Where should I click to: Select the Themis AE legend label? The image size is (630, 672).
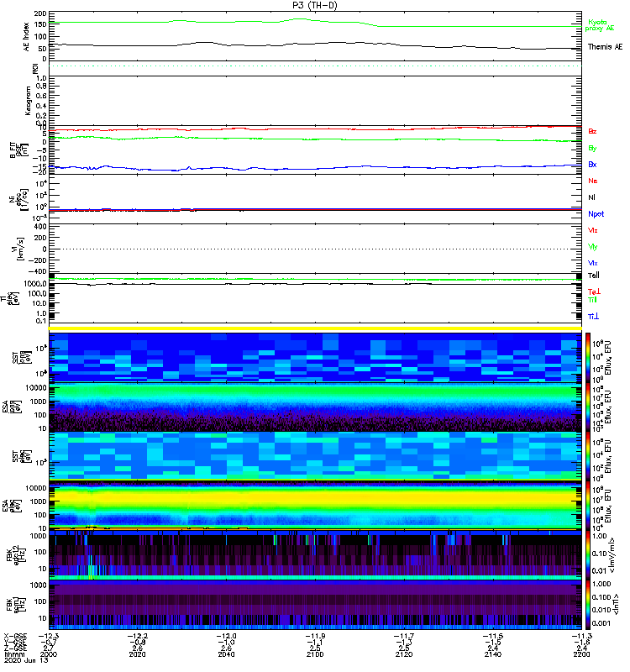tap(605, 47)
